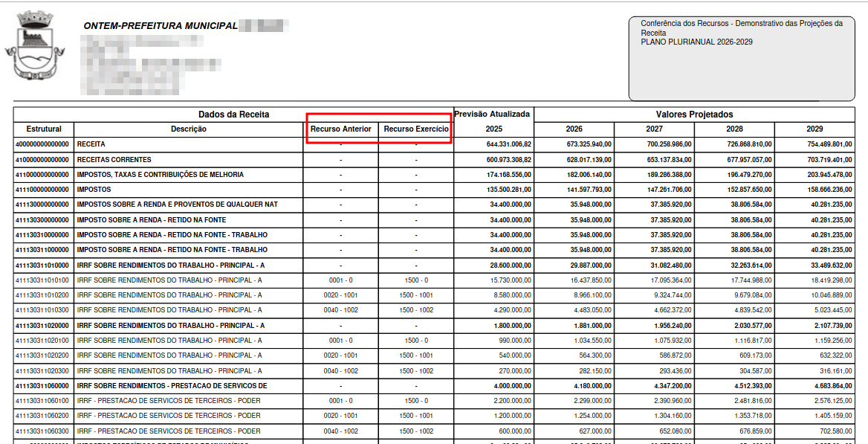This screenshot has height=444, width=868.
Task: Select the 2029 year column header
Action: 814,129
